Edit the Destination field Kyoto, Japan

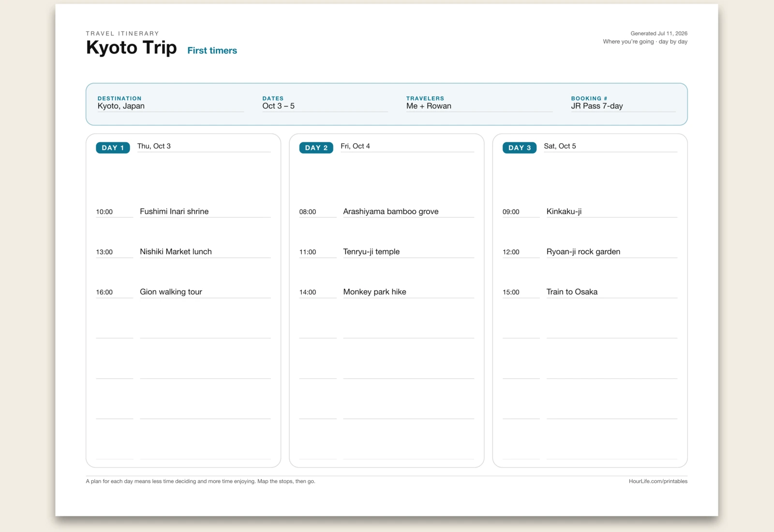[x=170, y=106]
